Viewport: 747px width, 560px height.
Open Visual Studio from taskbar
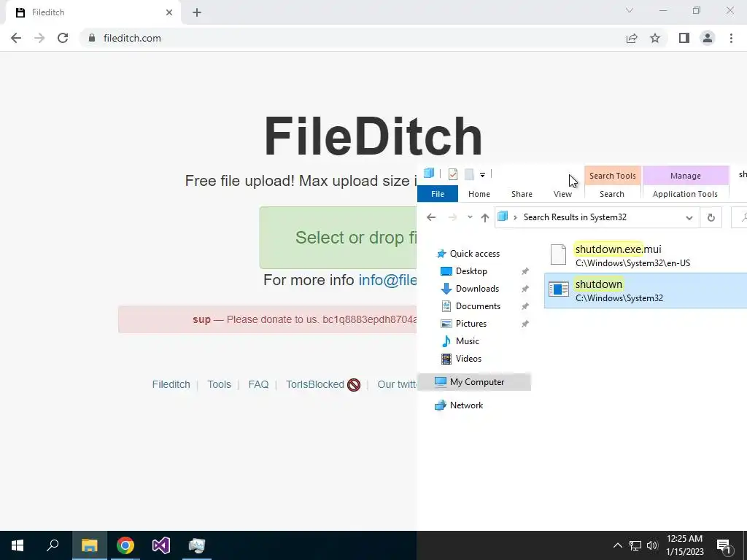click(161, 545)
